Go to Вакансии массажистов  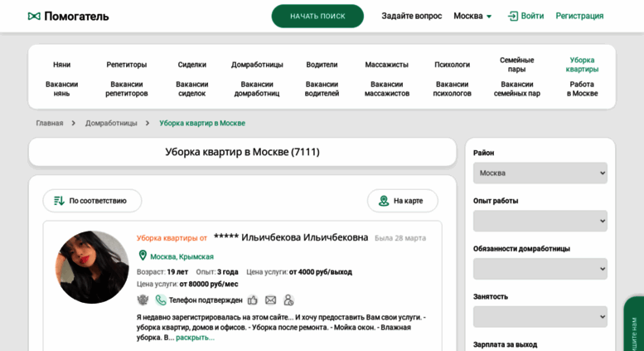pos(386,89)
